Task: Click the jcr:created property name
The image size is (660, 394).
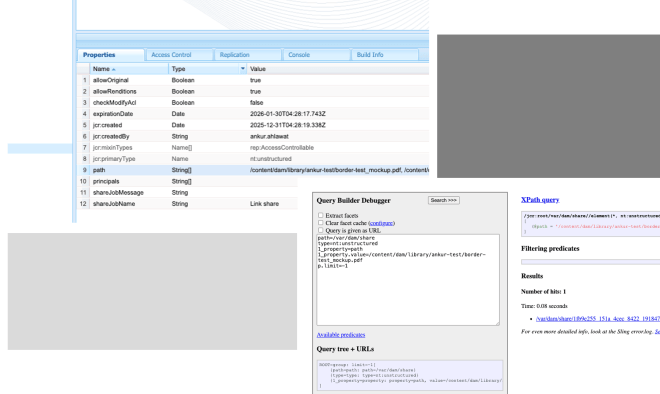Action: pos(107,125)
